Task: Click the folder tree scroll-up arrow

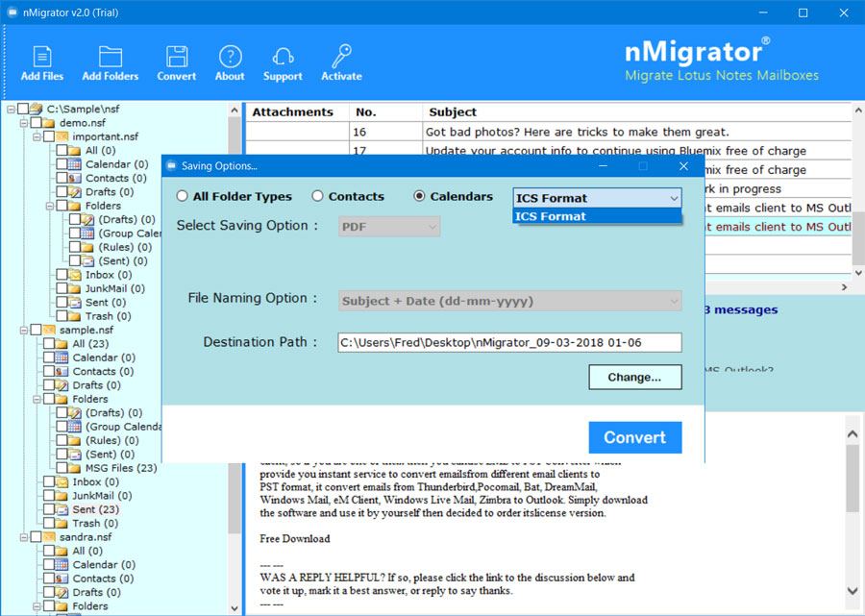Action: tap(235, 111)
